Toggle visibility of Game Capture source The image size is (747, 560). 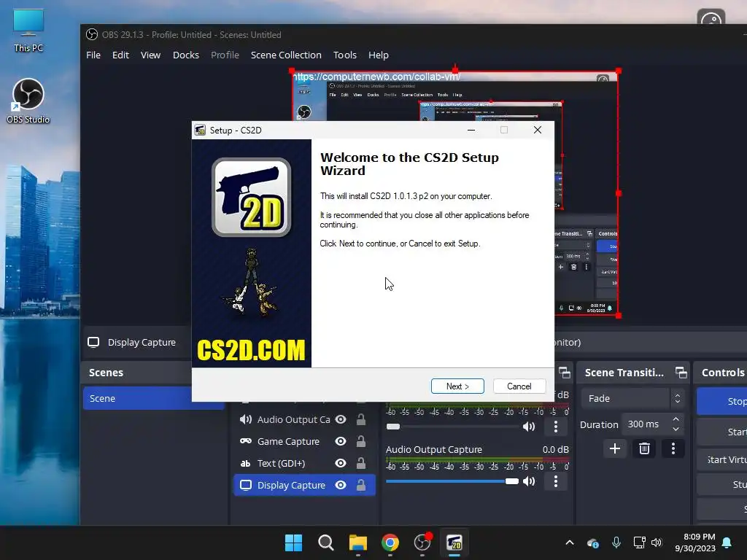click(341, 441)
